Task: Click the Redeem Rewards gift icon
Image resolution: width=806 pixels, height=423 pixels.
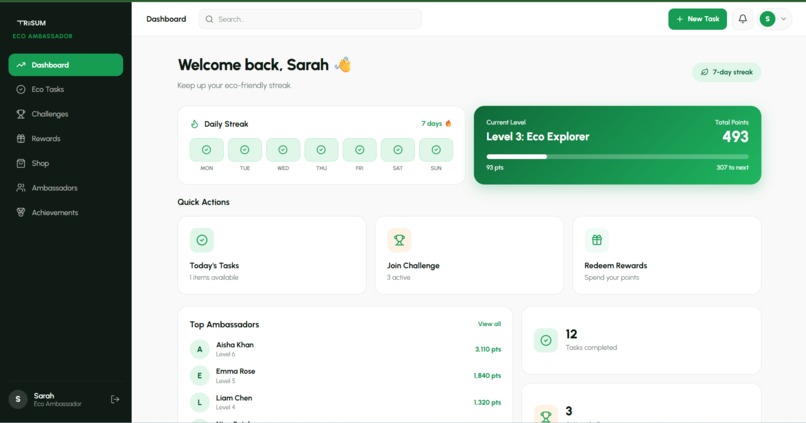Action: (x=597, y=240)
